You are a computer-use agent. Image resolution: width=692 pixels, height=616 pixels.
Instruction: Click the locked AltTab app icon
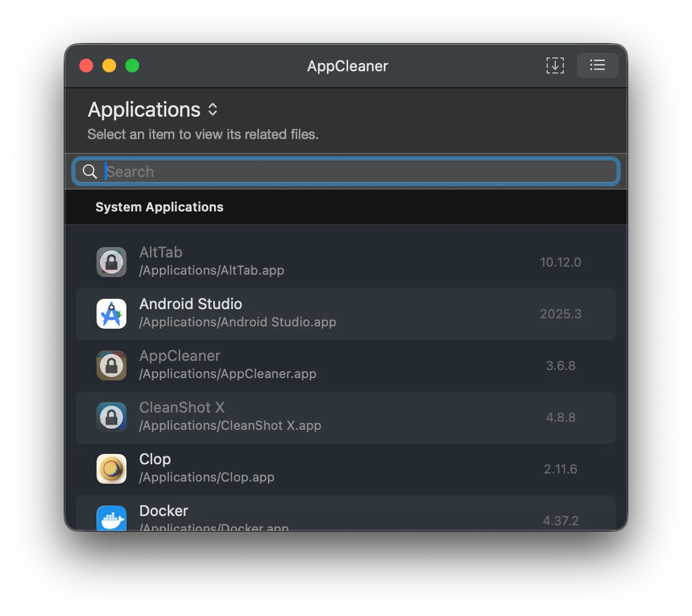coord(112,262)
